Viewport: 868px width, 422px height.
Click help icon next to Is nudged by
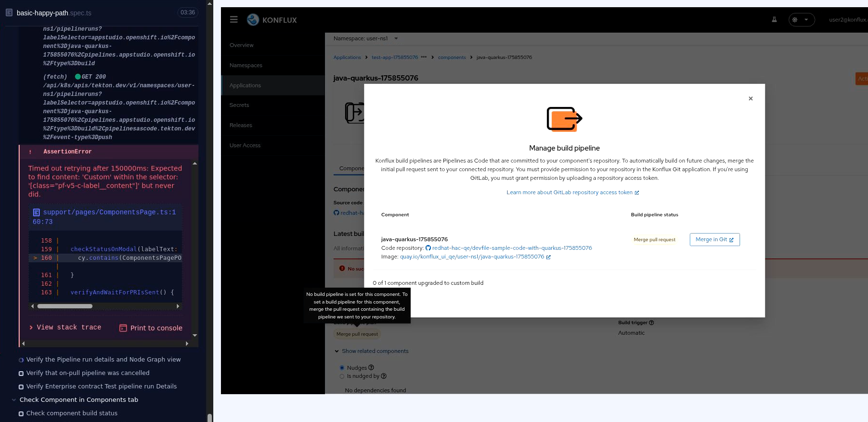383,376
